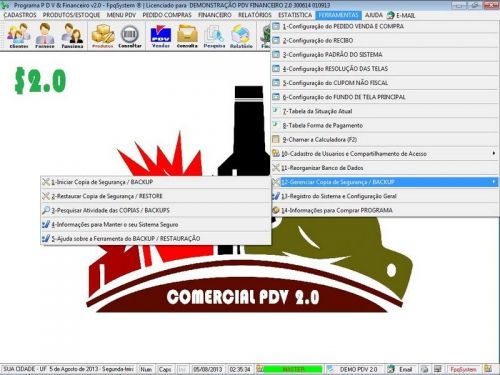Click SUA CIDADE - UF date text

click(x=68, y=369)
